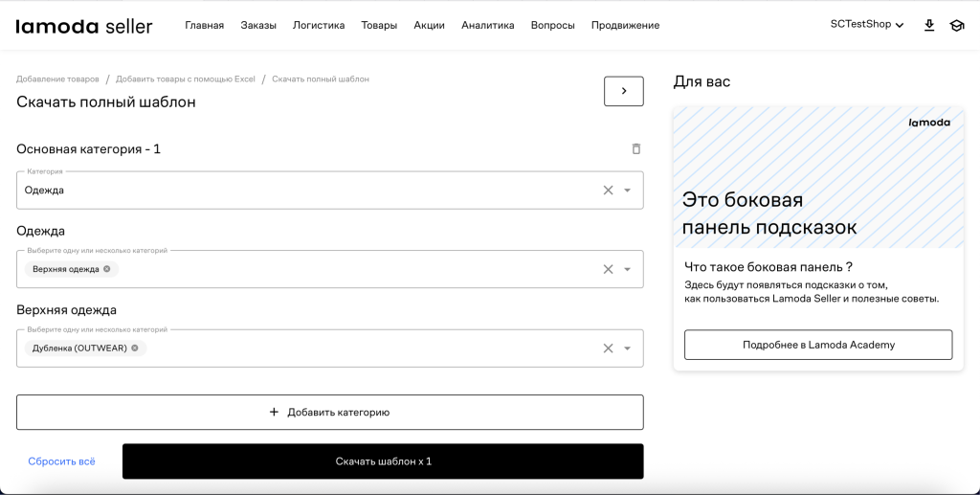Clear the Одежда category field
This screenshot has height=495, width=980.
pos(608,191)
